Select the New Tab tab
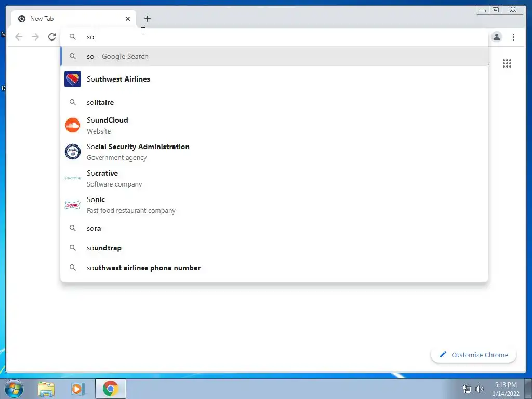Screen dimensions: 532x399 point(74,19)
